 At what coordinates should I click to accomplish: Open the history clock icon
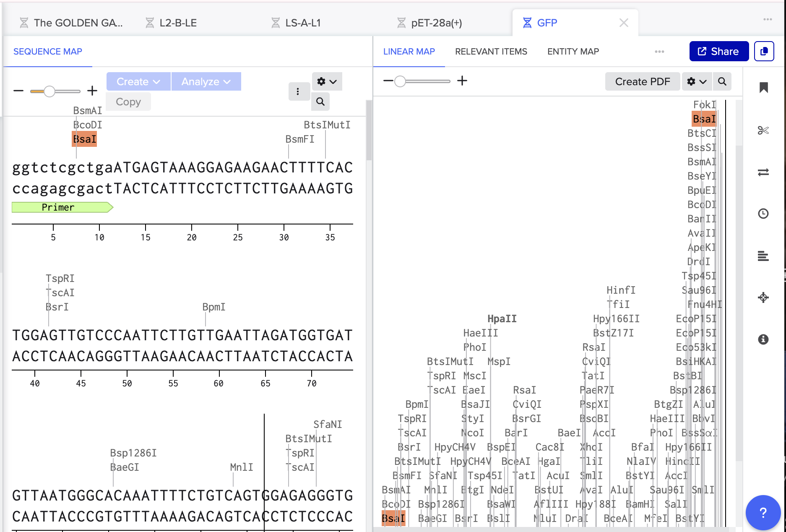click(763, 214)
